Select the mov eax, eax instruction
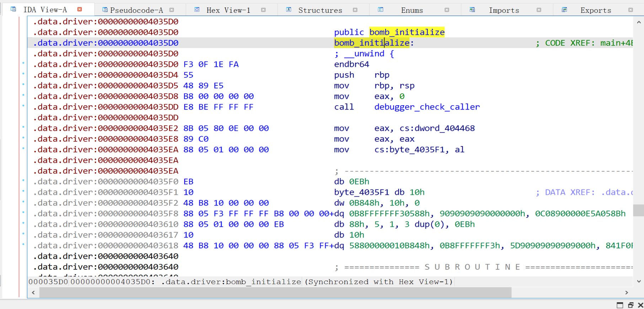The width and height of the screenshot is (644, 309). point(374,139)
